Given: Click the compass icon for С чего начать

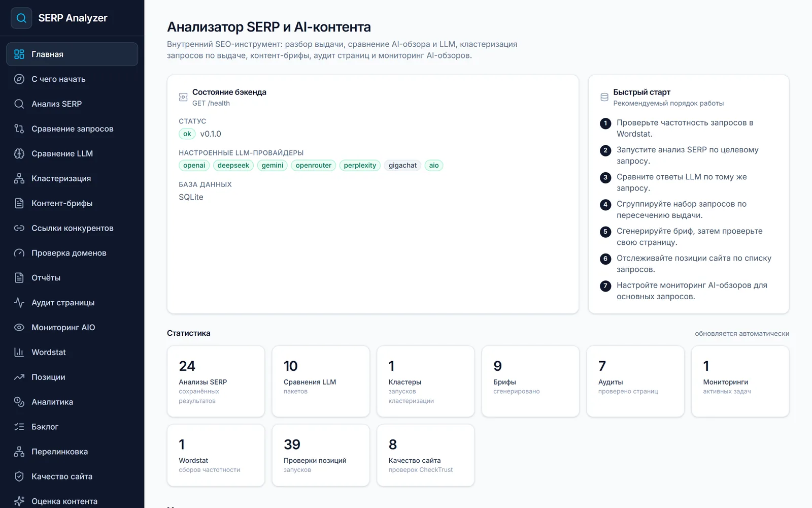Looking at the screenshot, I should (19, 79).
